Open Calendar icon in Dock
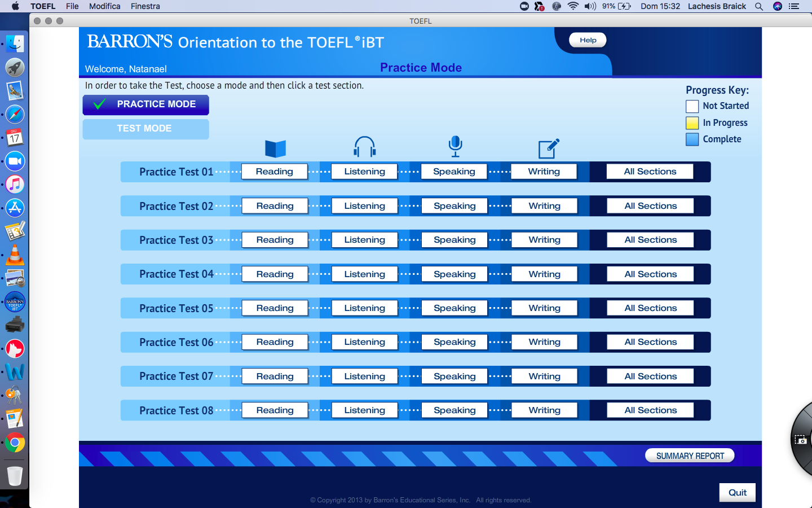Screen dimensions: 812x508 click(x=15, y=138)
